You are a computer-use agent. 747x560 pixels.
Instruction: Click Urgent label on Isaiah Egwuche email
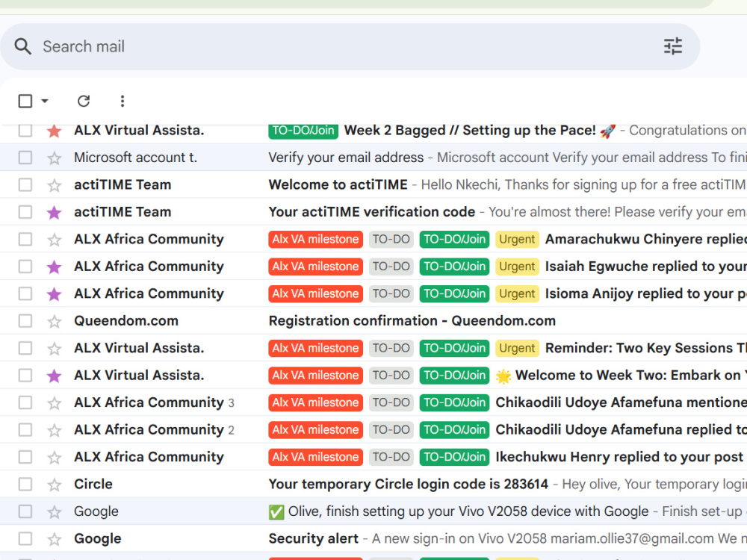point(517,267)
